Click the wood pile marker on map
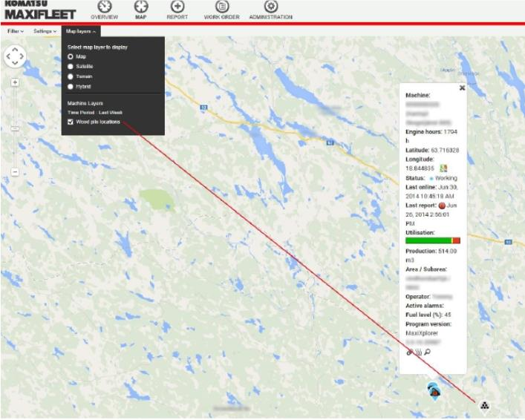Viewport: 525px width, 420px height. (485, 406)
